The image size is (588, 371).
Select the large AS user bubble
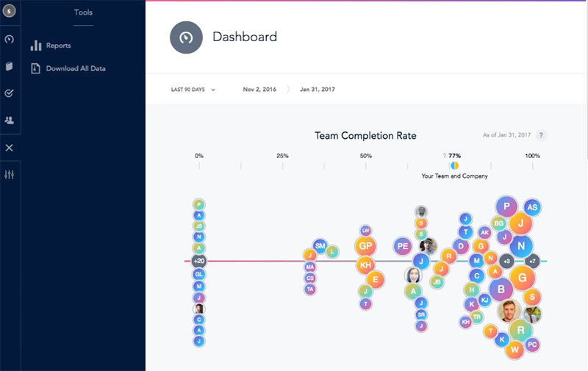tap(532, 208)
